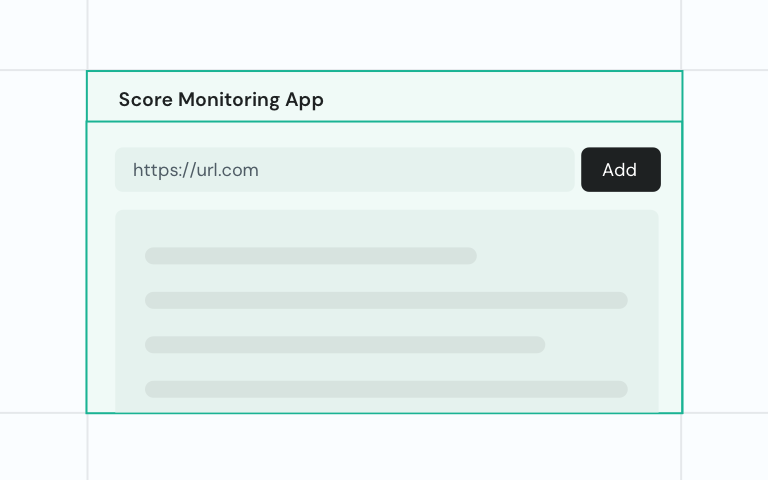Select the second full-width placeholder line
Image resolution: width=768 pixels, height=480 pixels.
click(386, 300)
